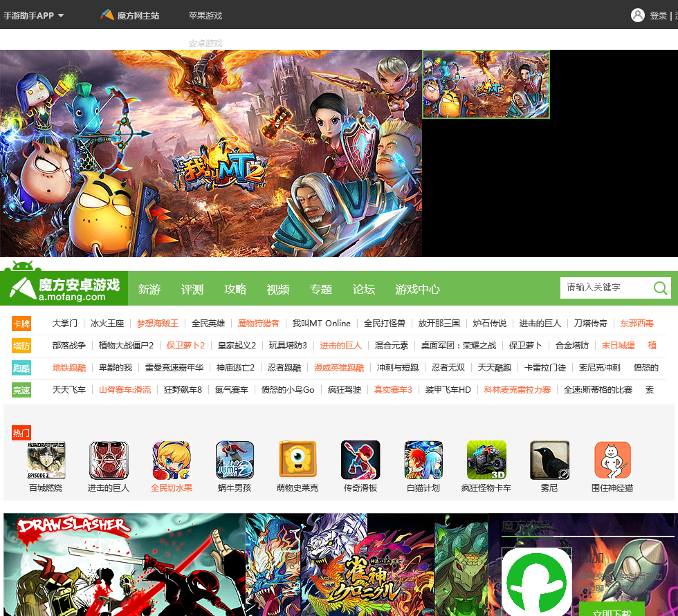This screenshot has width=678, height=616.
Task: Open the 皇家起义2 link
Action: [x=237, y=345]
